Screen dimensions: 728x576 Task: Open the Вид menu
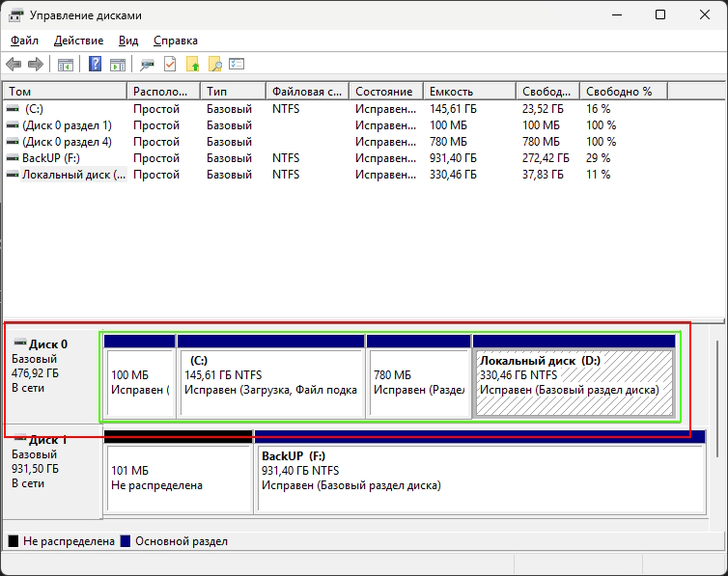click(128, 41)
